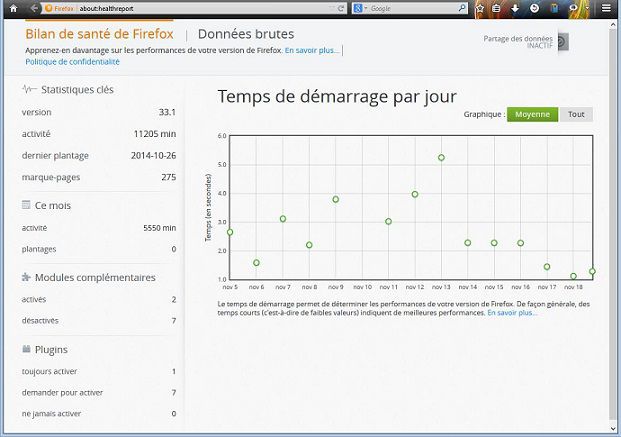This screenshot has height=437, width=621.
Task: Open En savoir plus link below chart
Action: 512,313
